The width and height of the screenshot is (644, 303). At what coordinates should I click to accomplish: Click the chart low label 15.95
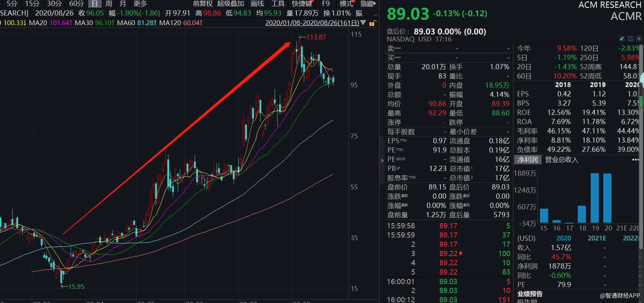(x=76, y=287)
